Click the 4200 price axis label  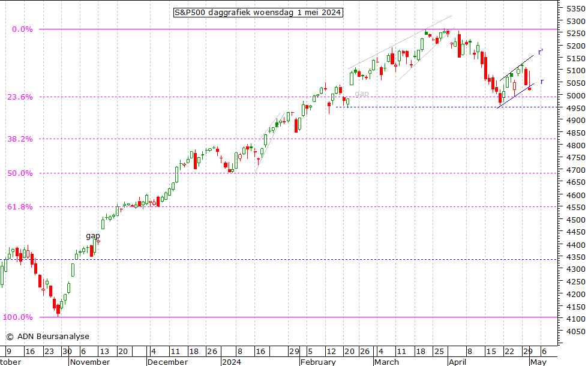tap(575, 295)
